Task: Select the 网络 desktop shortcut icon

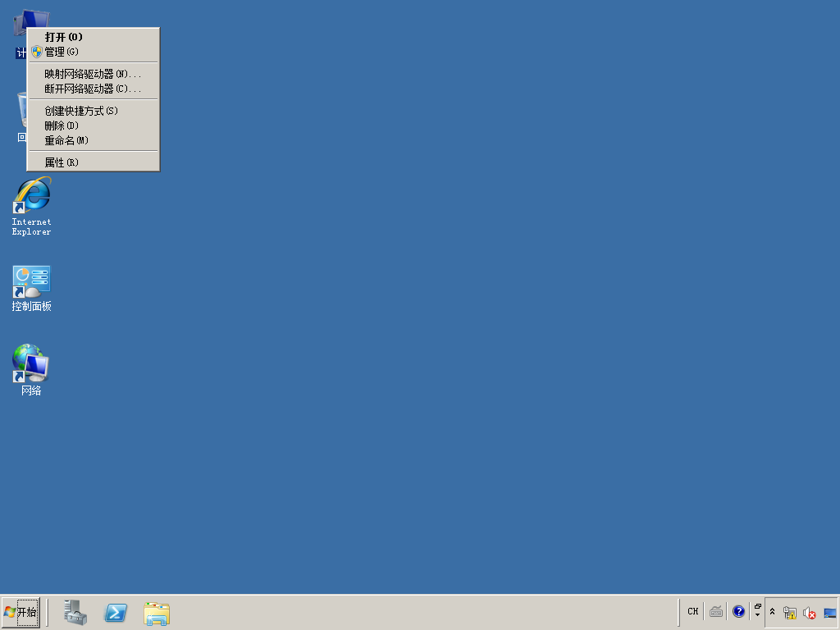Action: [31, 370]
